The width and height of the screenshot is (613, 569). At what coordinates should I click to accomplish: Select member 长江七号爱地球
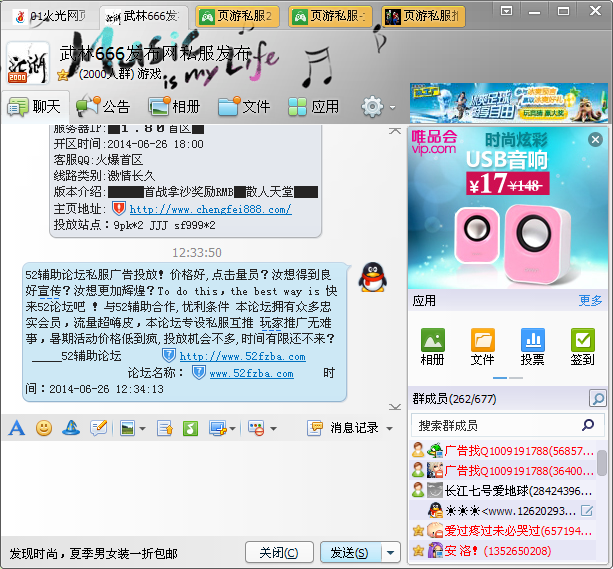pyautogui.click(x=503, y=490)
